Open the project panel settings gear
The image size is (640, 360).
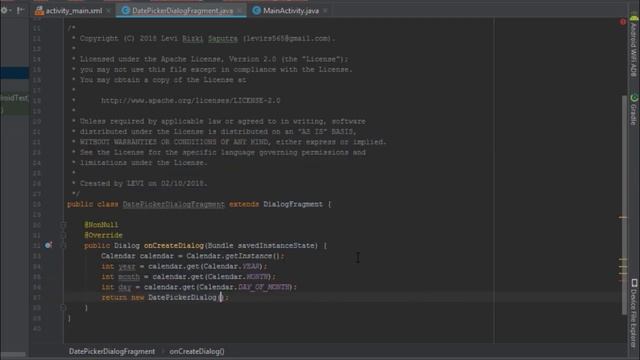pyautogui.click(x=4, y=11)
